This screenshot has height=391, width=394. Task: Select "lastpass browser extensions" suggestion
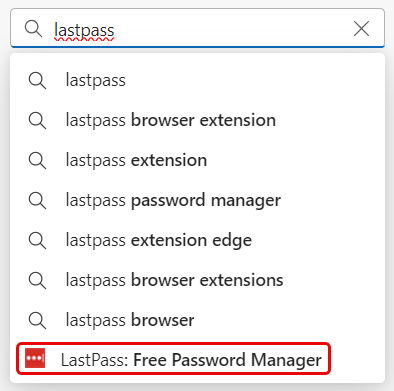tap(197, 280)
